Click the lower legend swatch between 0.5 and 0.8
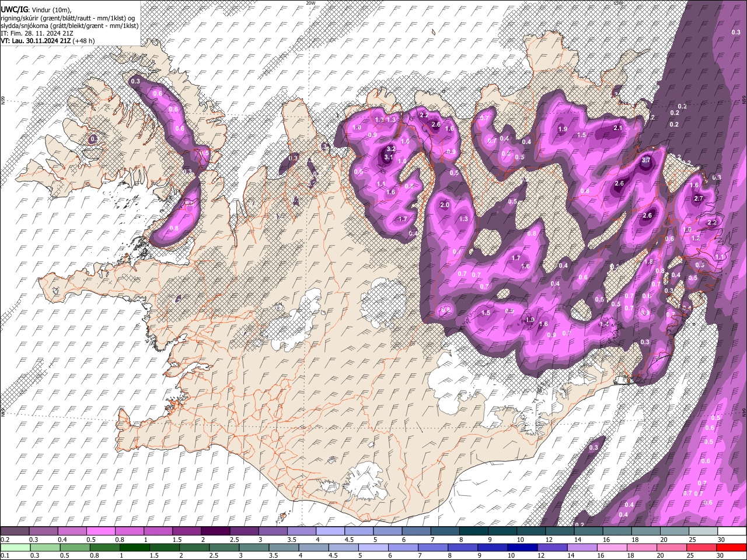 tap(74, 548)
